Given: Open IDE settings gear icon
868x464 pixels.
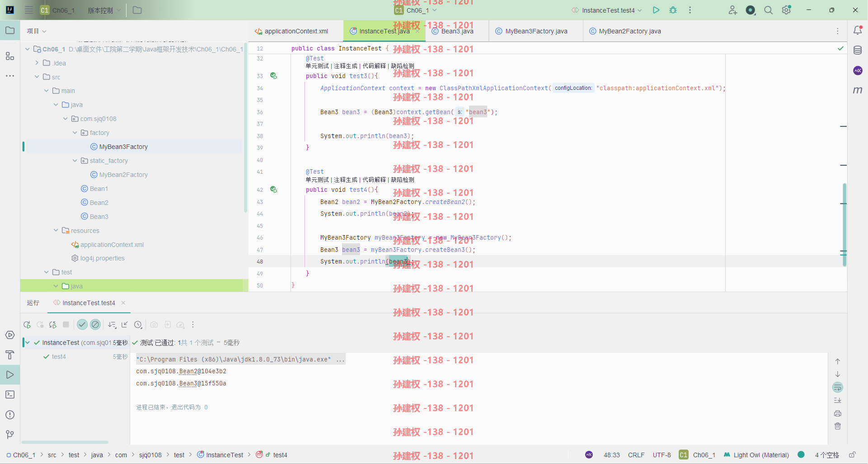Looking at the screenshot, I should coord(787,10).
